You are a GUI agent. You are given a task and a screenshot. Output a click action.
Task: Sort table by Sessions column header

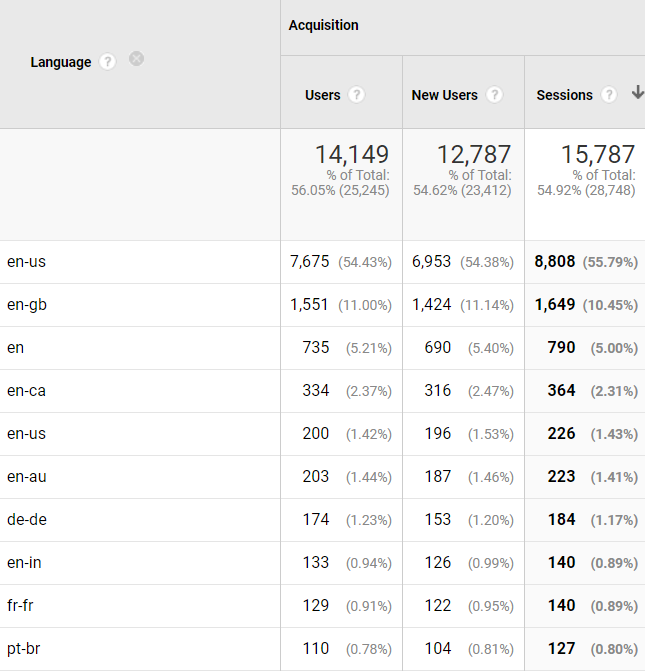(x=564, y=95)
